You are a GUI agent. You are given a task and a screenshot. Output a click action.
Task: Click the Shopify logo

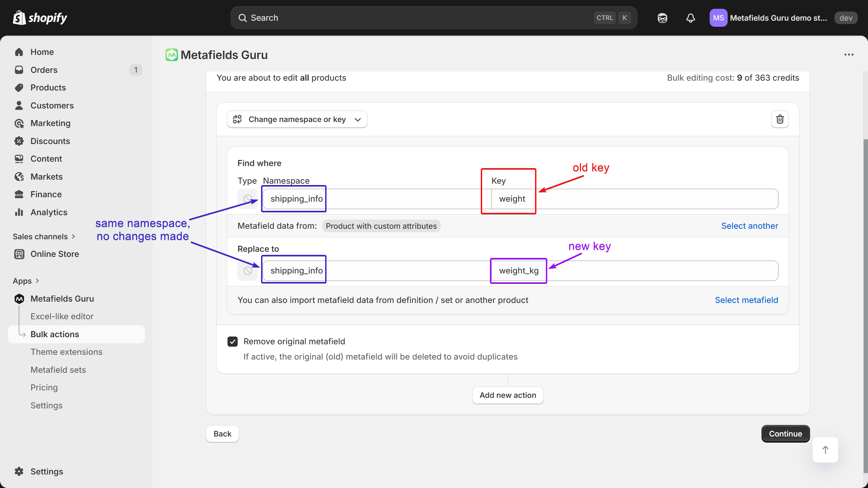point(40,18)
